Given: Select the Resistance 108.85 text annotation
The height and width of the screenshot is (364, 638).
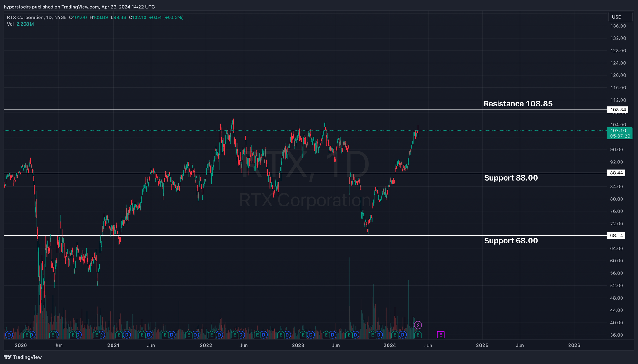Looking at the screenshot, I should [x=518, y=104].
